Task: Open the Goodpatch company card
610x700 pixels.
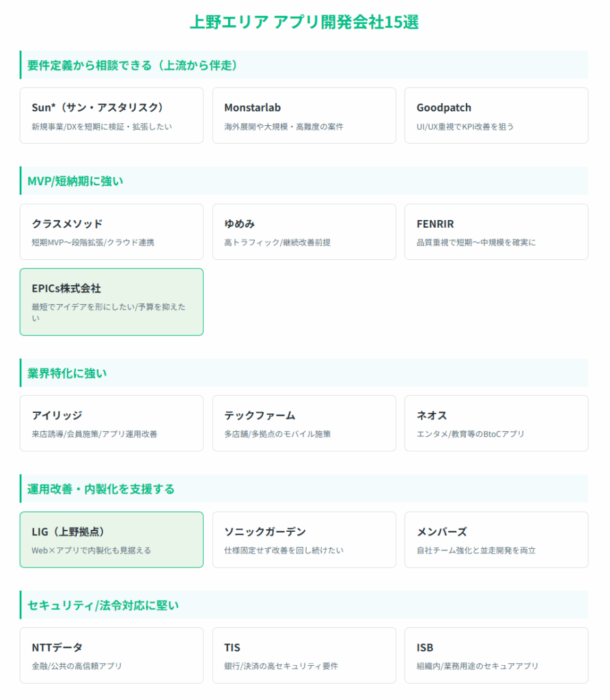Action: click(496, 116)
